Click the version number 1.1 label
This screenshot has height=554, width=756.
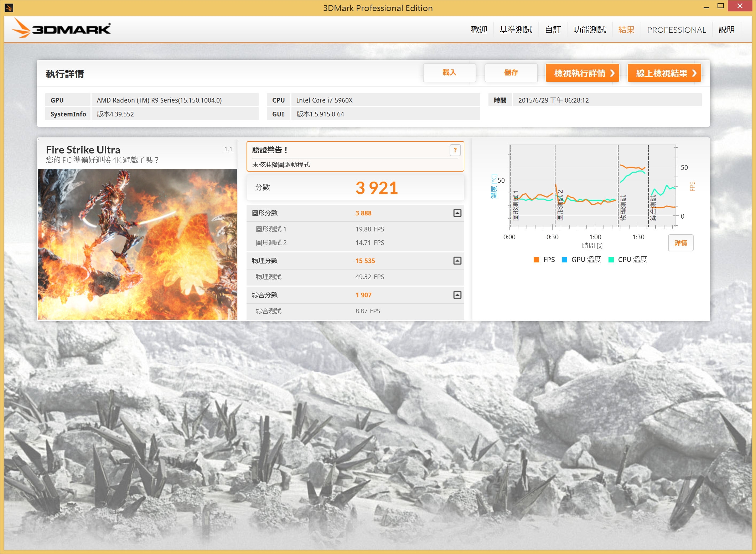228,149
